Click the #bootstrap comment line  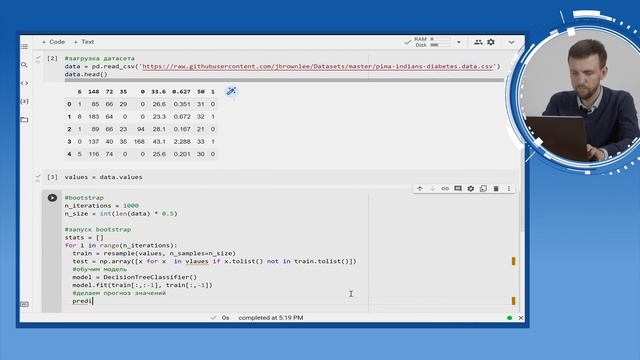pos(84,198)
